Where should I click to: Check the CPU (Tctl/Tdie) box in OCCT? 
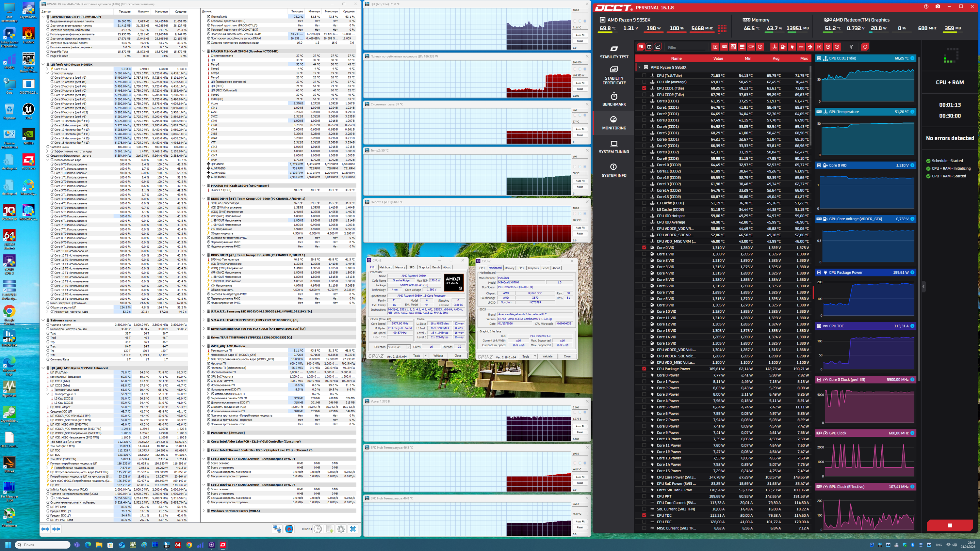pyautogui.click(x=644, y=76)
